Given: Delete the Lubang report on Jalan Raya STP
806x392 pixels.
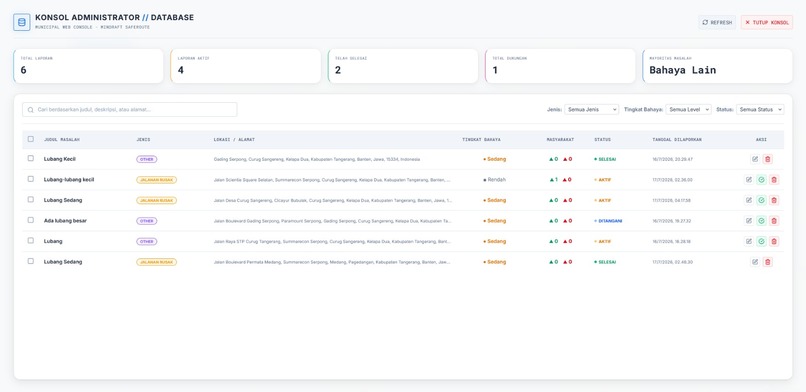Looking at the screenshot, I should pyautogui.click(x=774, y=241).
